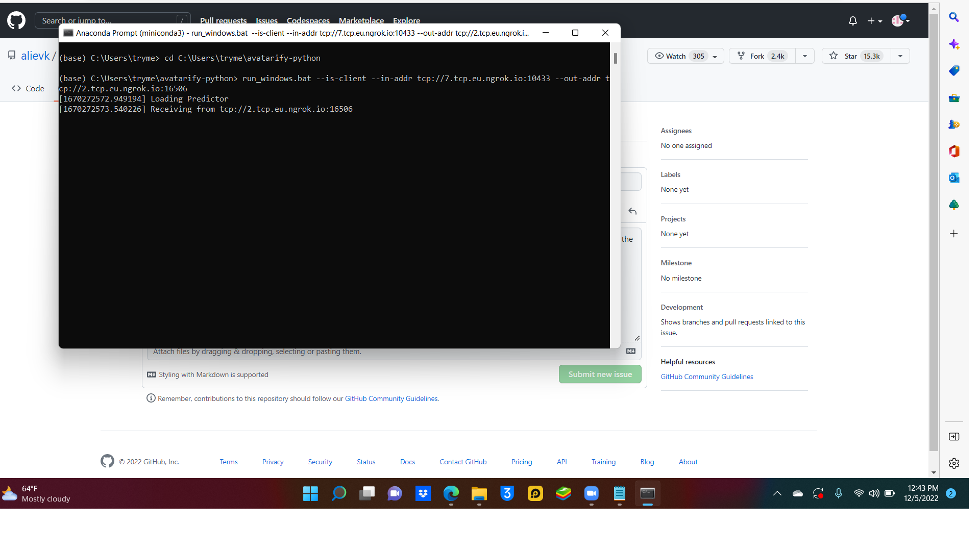Select the Markdown help icon near attachment bar
This screenshot has width=980, height=551.
[x=630, y=351]
